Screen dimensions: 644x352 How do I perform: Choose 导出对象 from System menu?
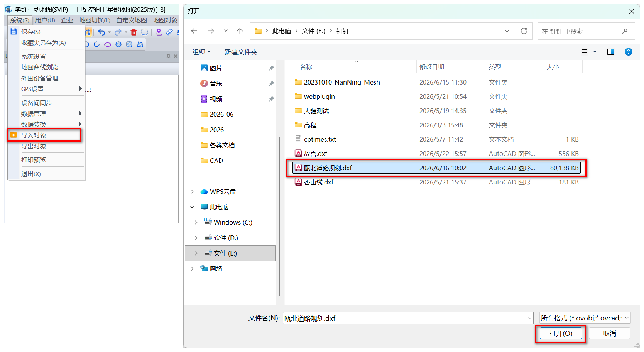point(46,146)
